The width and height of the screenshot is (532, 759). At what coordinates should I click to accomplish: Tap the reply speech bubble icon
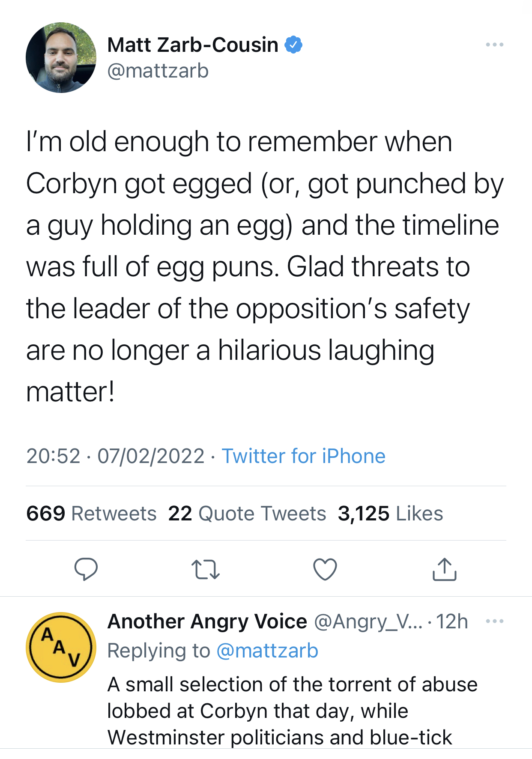[x=86, y=569]
